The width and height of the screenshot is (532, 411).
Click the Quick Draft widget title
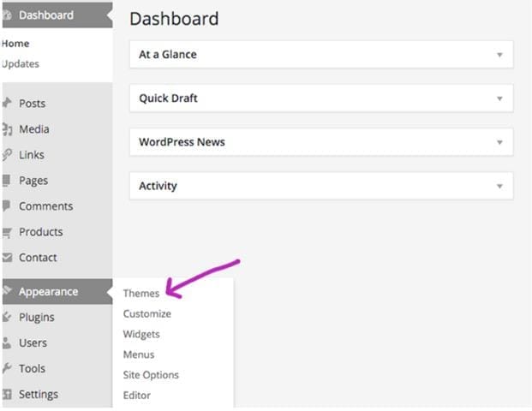coord(168,98)
